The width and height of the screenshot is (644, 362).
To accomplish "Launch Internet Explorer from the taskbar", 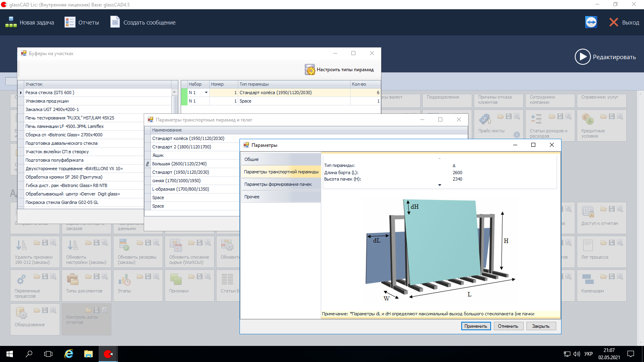I will tap(69, 354).
